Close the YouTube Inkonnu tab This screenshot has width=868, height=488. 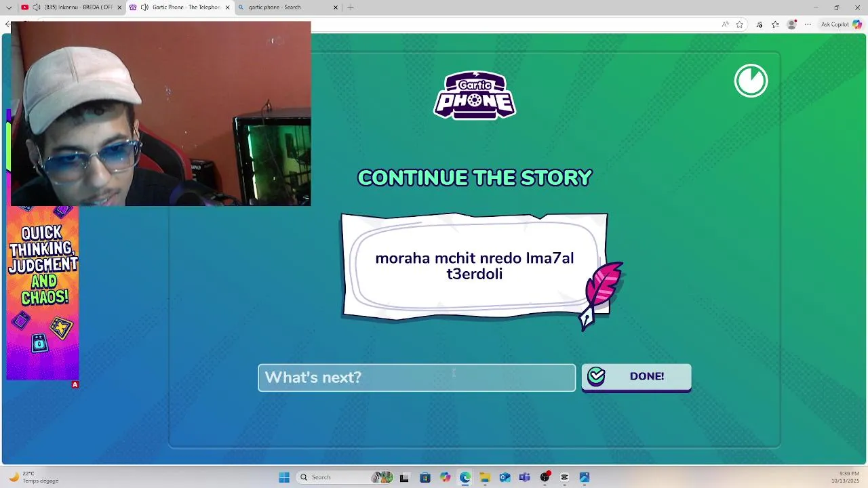pyautogui.click(x=119, y=7)
